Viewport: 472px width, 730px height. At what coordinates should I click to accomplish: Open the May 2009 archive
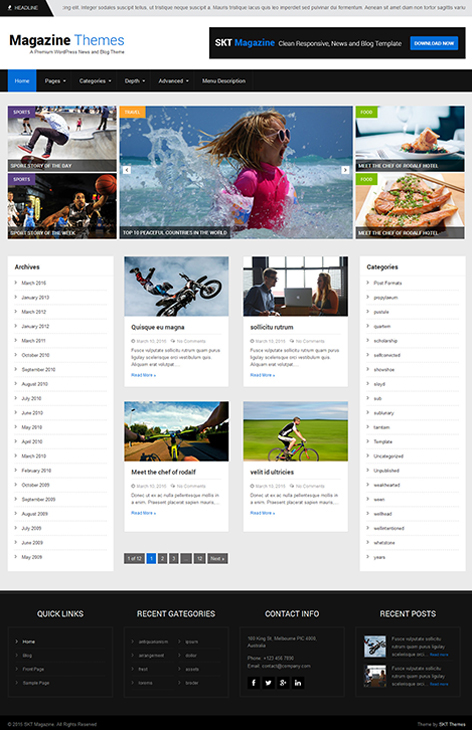[32, 557]
